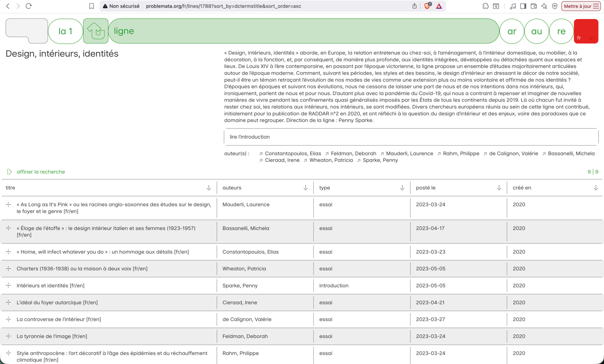This screenshot has width=604, height=364.
Task: Expand 'affiner la recherche' filter triangle
Action: click(9, 172)
